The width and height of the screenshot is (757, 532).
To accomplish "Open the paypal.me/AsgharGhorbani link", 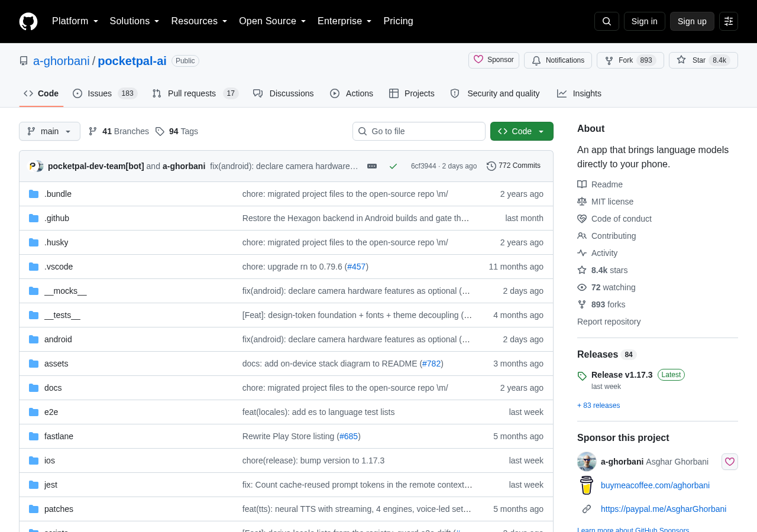I will coord(664,509).
